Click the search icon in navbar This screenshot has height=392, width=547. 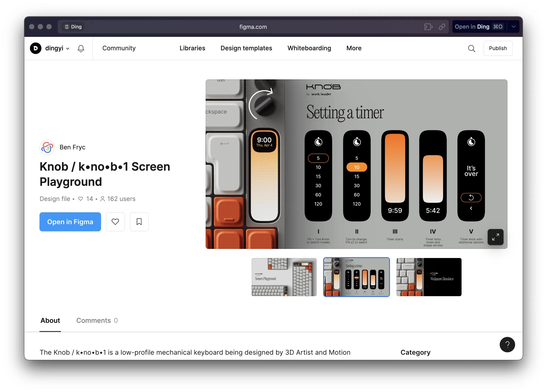point(472,48)
